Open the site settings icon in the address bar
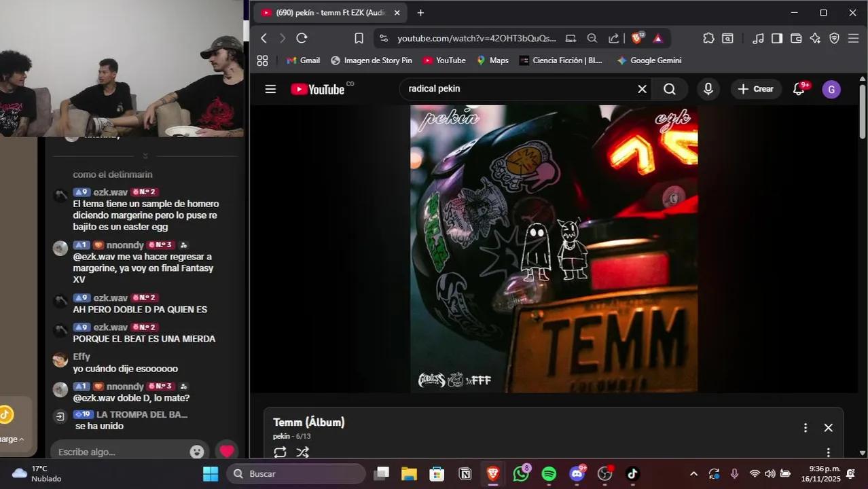 click(384, 38)
